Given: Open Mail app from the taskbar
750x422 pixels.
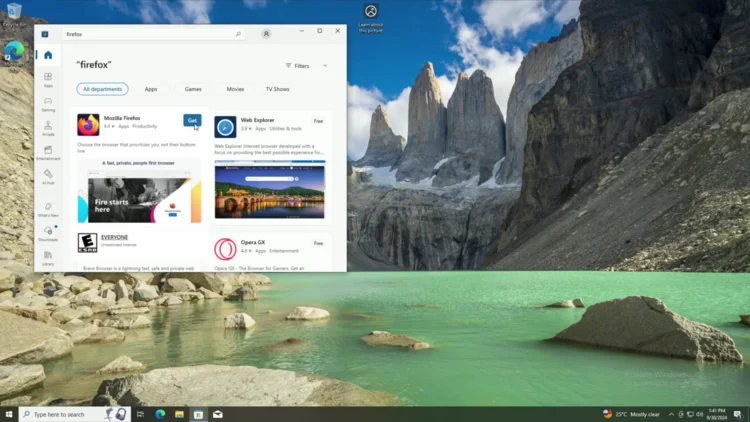Looking at the screenshot, I should point(218,414).
